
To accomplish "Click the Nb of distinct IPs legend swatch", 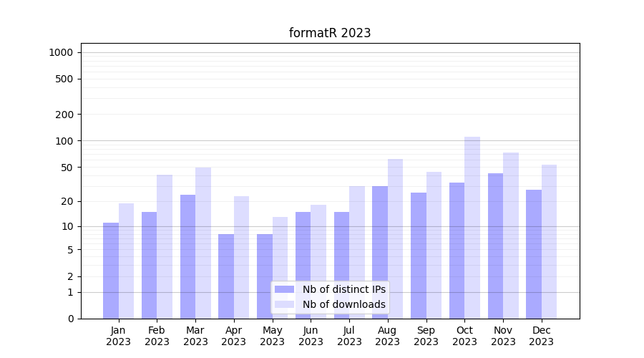I will coord(284,289).
